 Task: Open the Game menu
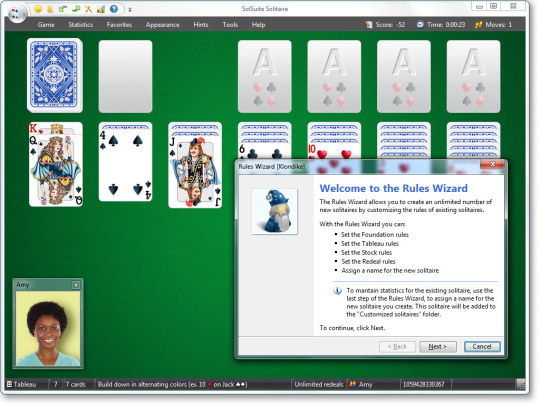pos(46,25)
